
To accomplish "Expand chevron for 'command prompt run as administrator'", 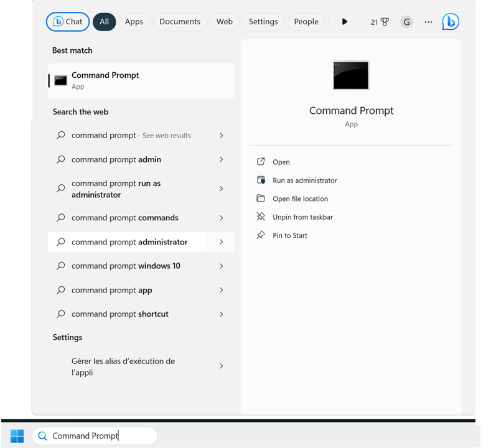I will [x=222, y=189].
